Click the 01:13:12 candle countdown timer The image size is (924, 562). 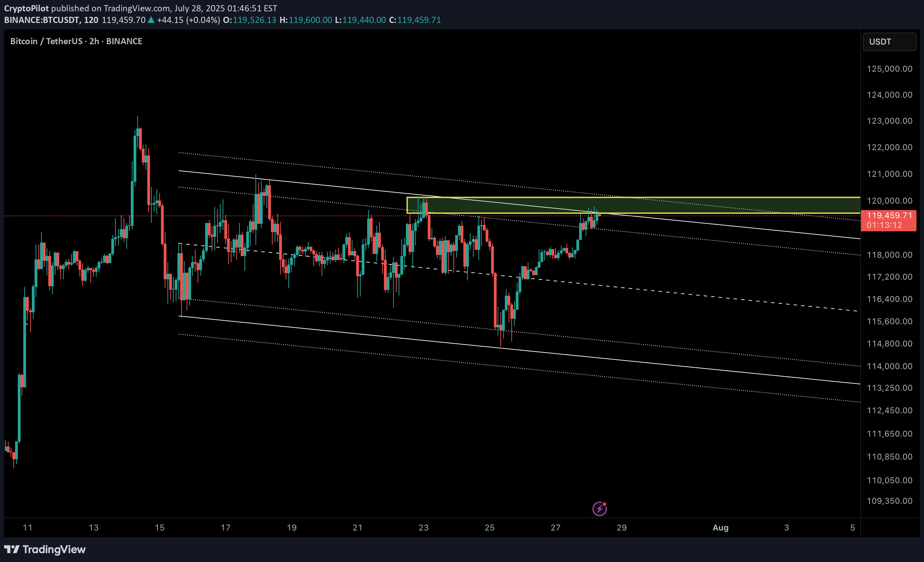(884, 225)
